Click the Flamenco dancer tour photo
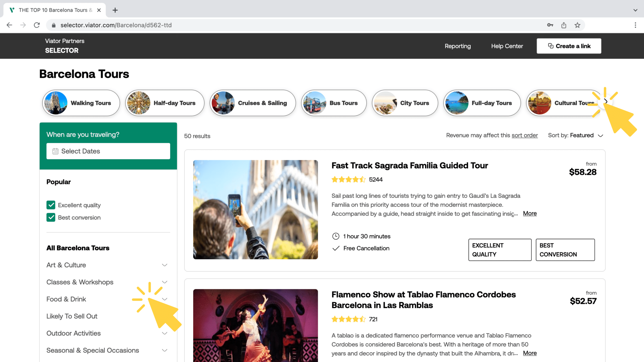This screenshot has width=644, height=362. [x=256, y=326]
